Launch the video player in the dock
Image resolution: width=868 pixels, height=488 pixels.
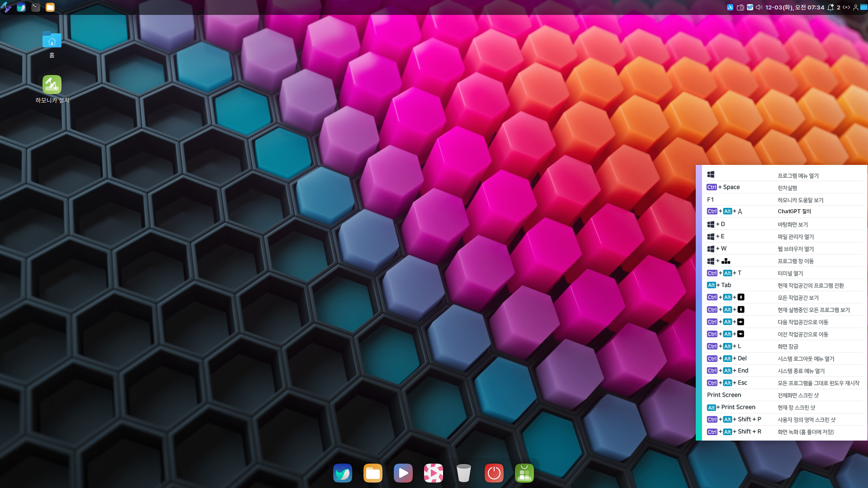point(403,473)
